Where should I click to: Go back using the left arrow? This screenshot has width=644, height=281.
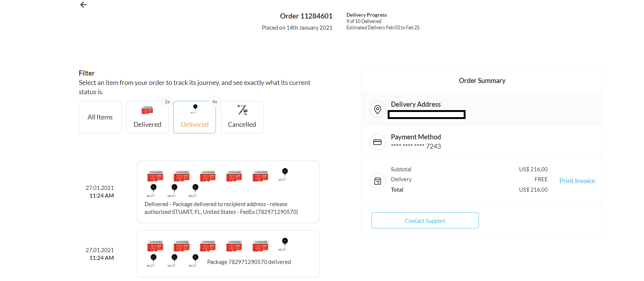(x=83, y=4)
